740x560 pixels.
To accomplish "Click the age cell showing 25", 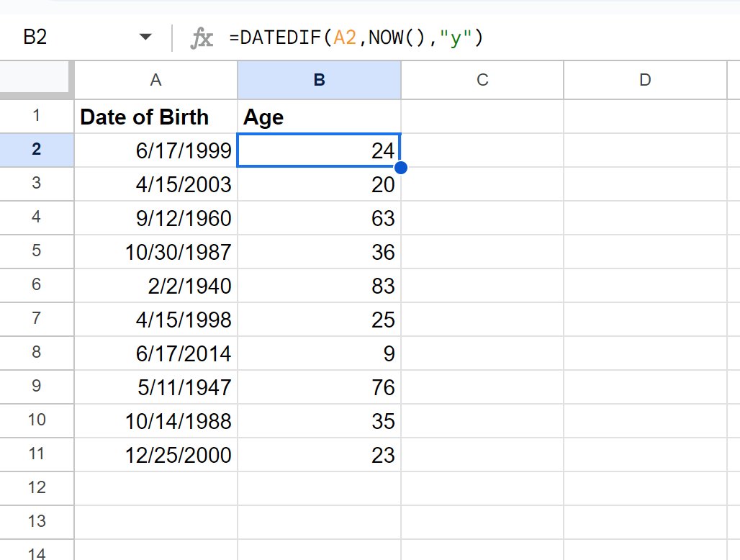I will (319, 320).
